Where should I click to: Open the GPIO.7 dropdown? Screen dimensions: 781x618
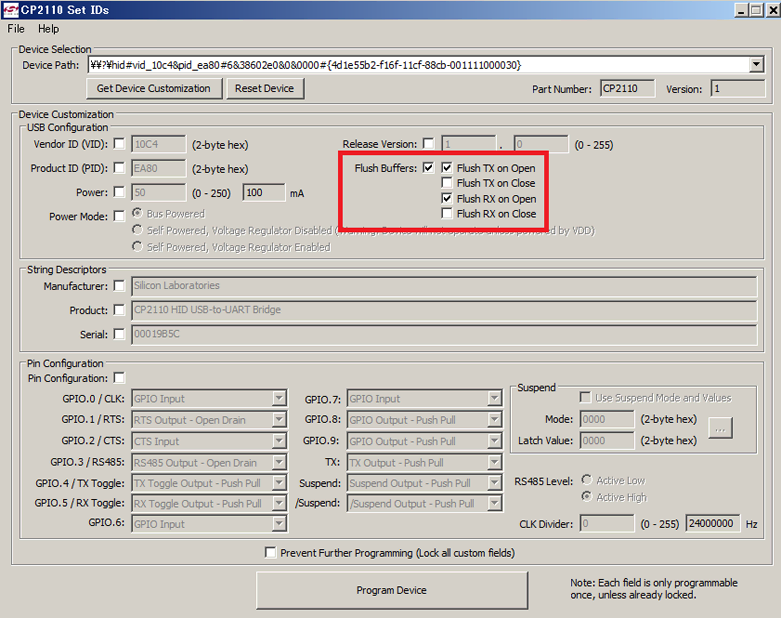click(x=494, y=398)
